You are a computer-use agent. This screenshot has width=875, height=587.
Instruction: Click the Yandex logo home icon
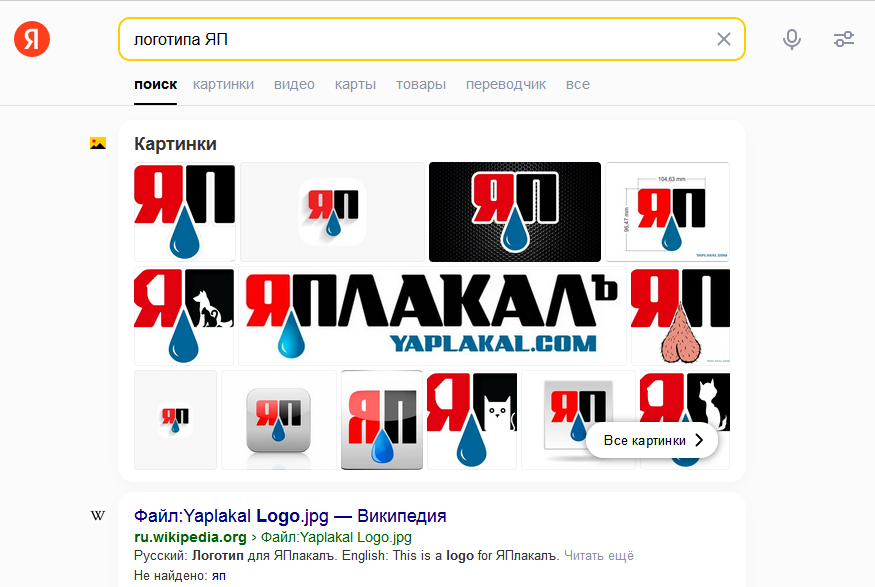coord(32,39)
